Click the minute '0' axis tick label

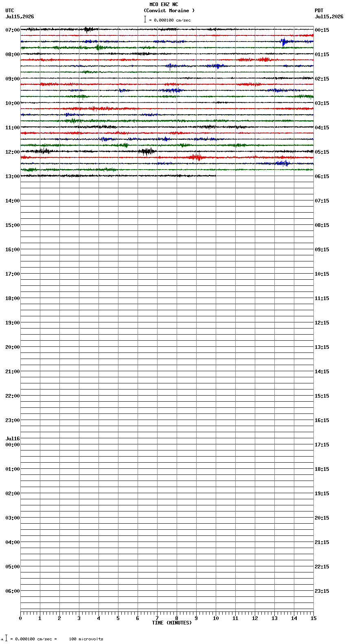click(20, 618)
